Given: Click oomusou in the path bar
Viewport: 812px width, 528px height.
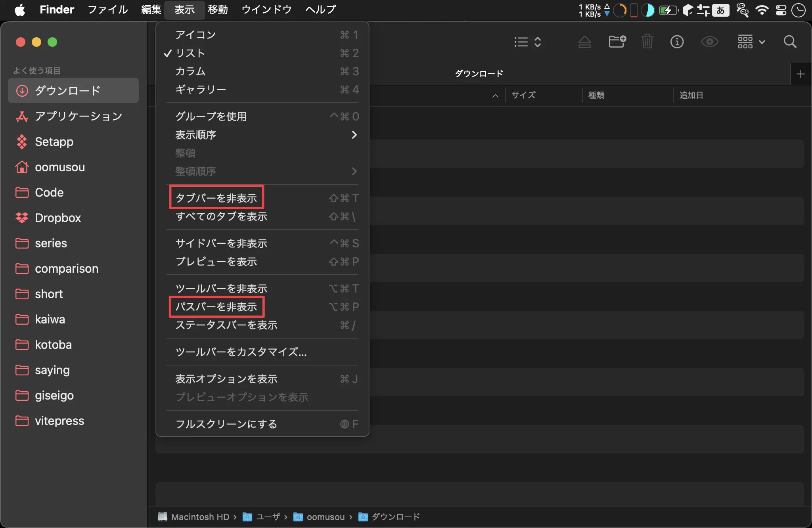Looking at the screenshot, I should pos(319,517).
